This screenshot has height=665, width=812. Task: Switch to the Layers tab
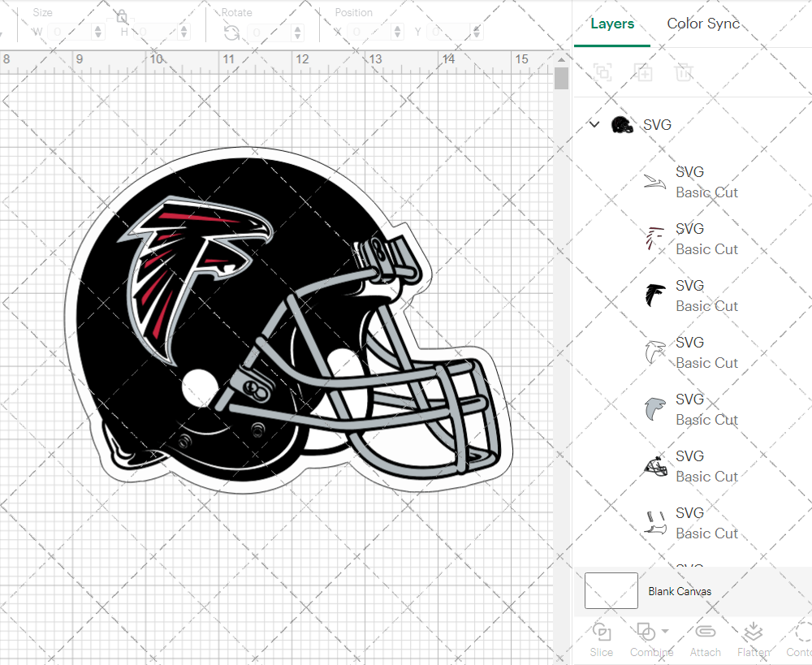(x=612, y=24)
